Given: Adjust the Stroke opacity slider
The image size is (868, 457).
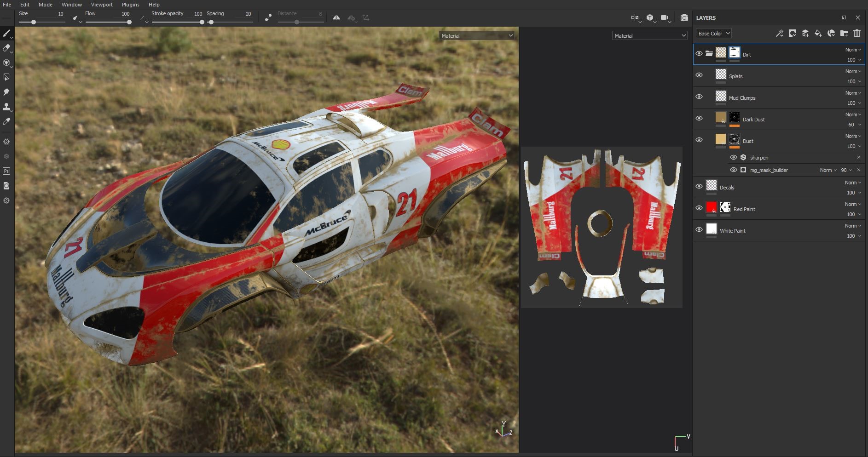Looking at the screenshot, I should coord(177,22).
